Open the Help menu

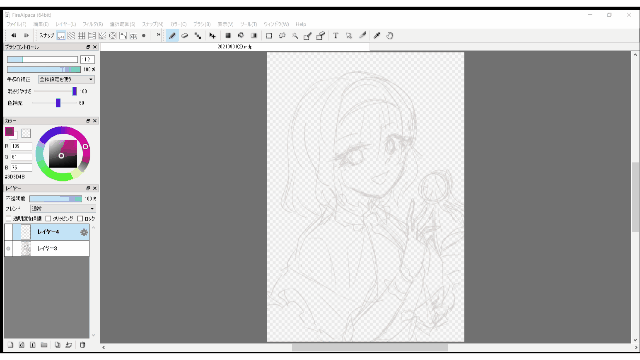point(301,24)
